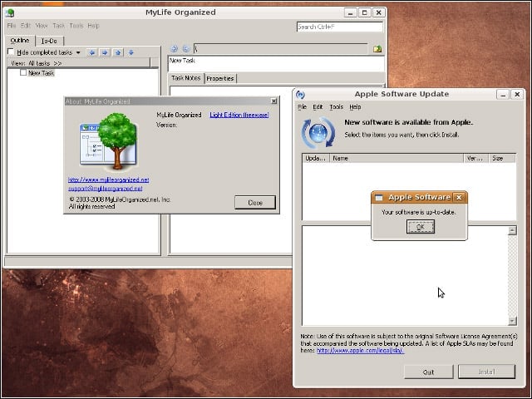Open Help menu in MyLife Organized
532x399 pixels.
coord(93,26)
